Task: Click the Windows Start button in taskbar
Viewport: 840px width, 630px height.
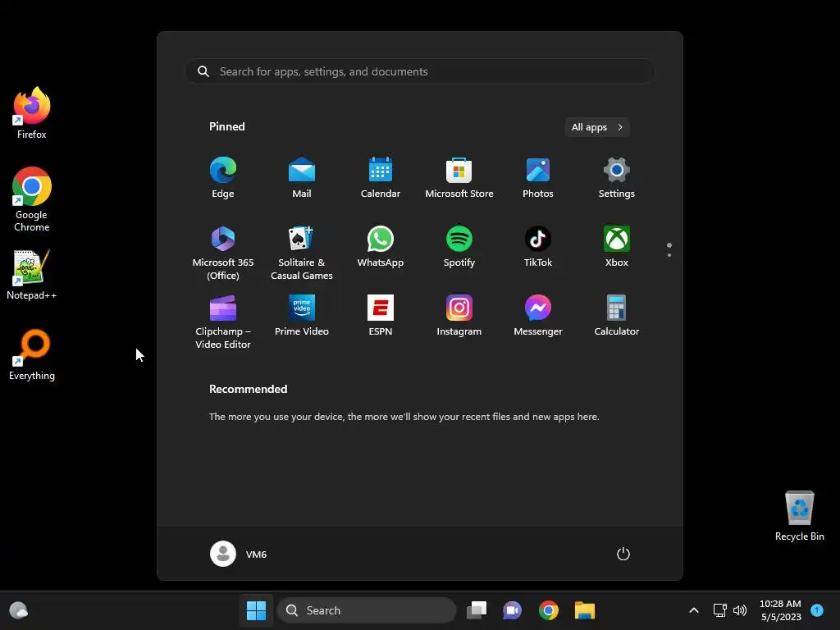Action: tap(256, 610)
